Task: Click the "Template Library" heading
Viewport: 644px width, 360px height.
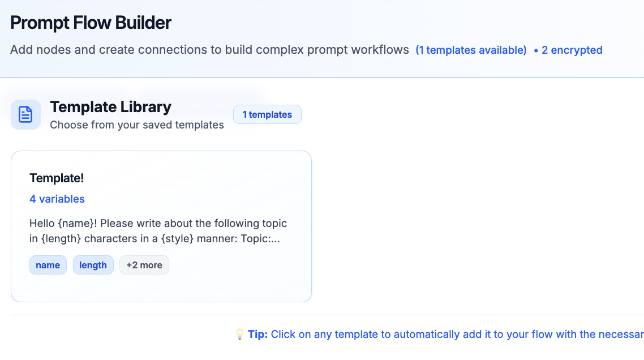Action: point(110,106)
